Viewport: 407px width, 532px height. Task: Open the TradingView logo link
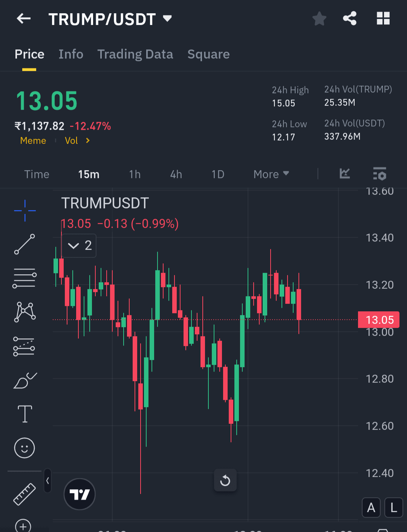point(80,494)
